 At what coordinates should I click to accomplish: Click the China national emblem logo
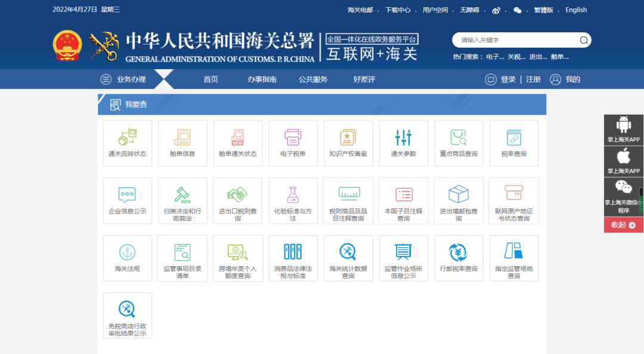pos(67,45)
